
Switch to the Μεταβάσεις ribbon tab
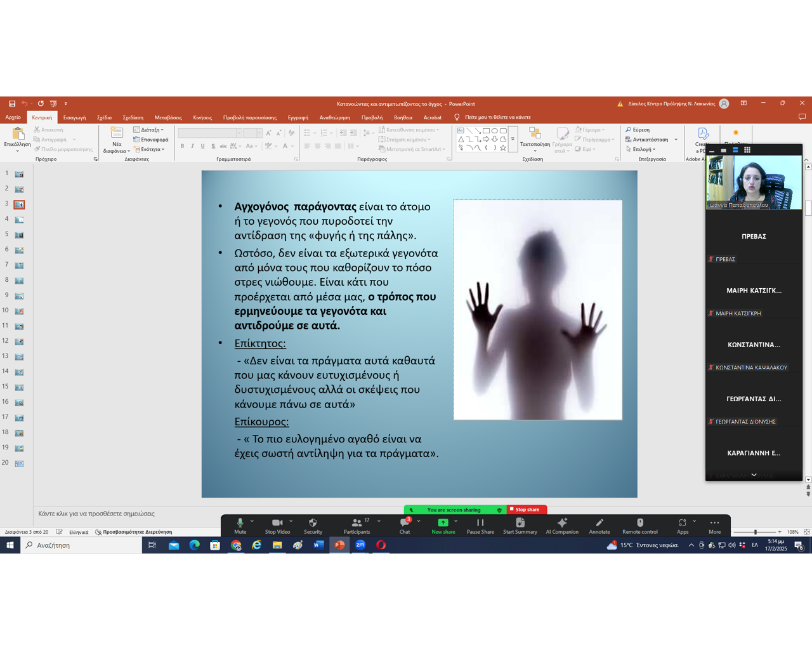coord(168,117)
